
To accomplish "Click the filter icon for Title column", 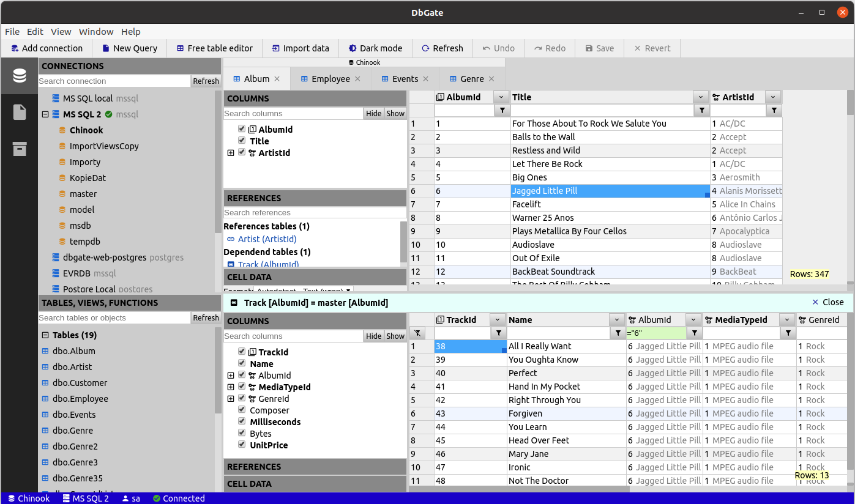I will pos(701,110).
